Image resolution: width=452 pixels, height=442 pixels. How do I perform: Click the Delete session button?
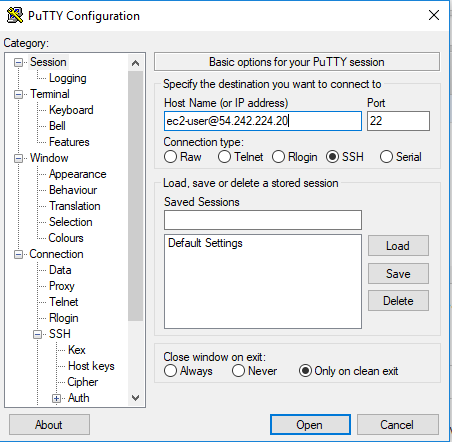[398, 301]
